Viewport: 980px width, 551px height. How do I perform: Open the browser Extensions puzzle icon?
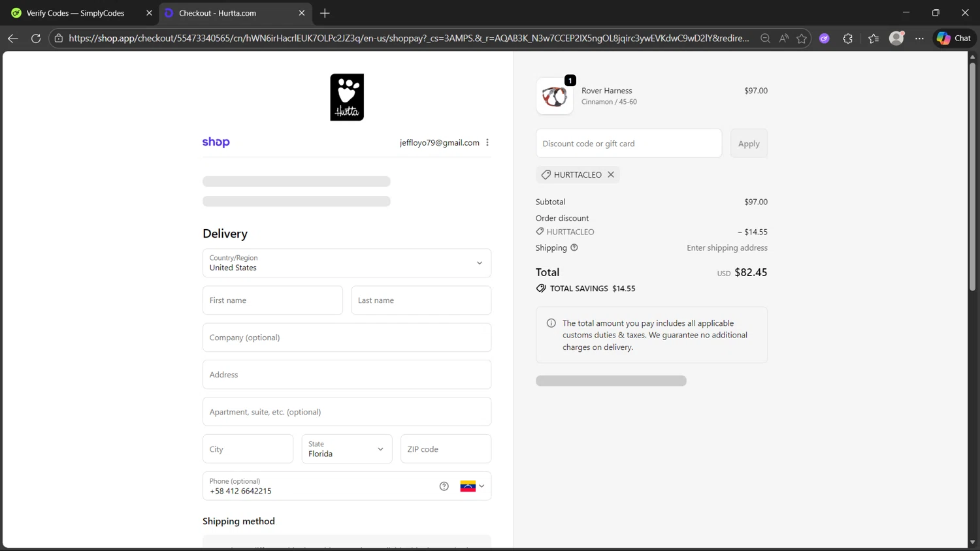[848, 39]
